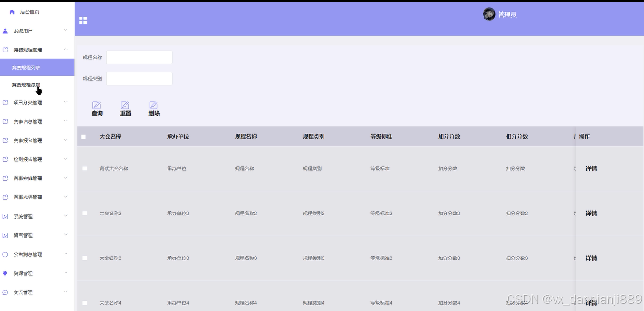Click the icon beside 赛事信息管理
Image resolution: width=644 pixels, height=311 pixels.
pos(5,121)
